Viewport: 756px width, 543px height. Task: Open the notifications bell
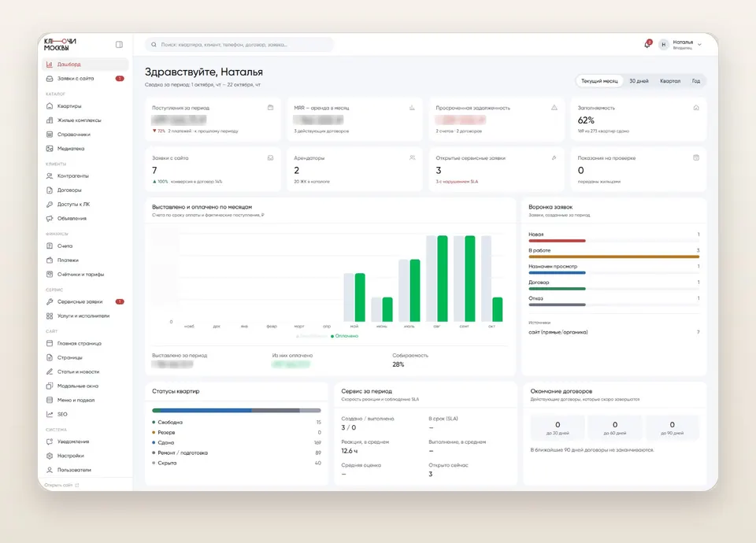click(x=647, y=44)
